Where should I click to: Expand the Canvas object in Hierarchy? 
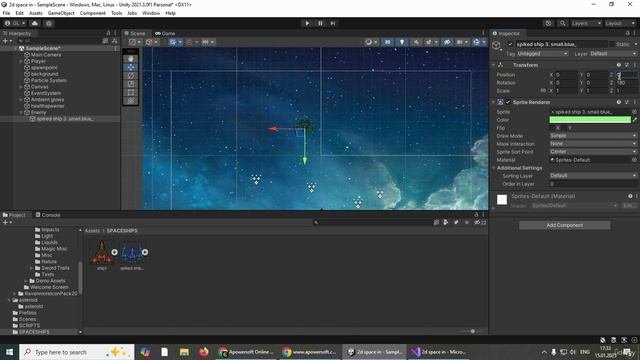21,87
